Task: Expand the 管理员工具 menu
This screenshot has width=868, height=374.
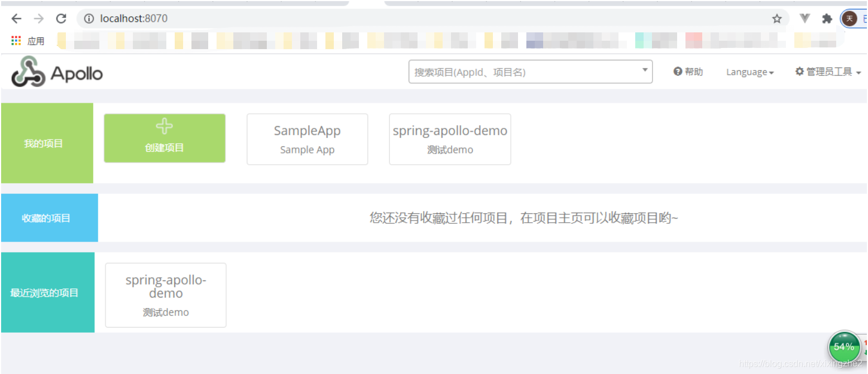Action: coord(828,71)
